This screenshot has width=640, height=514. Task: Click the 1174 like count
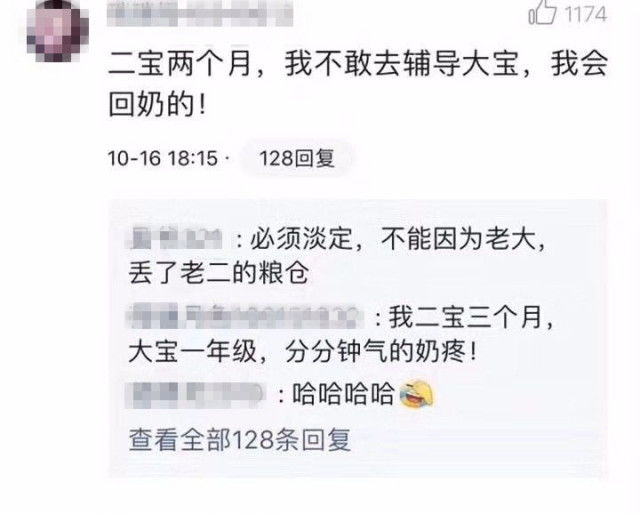tap(585, 15)
